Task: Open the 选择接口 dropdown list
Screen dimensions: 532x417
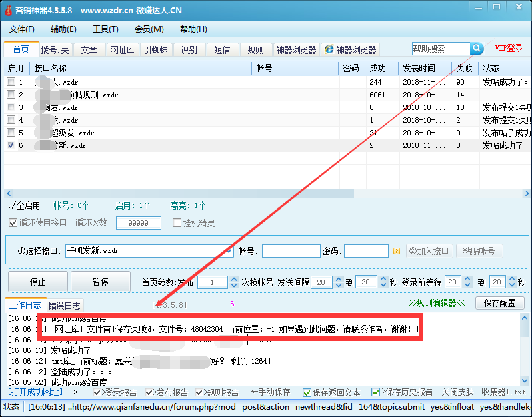Action: [227, 251]
